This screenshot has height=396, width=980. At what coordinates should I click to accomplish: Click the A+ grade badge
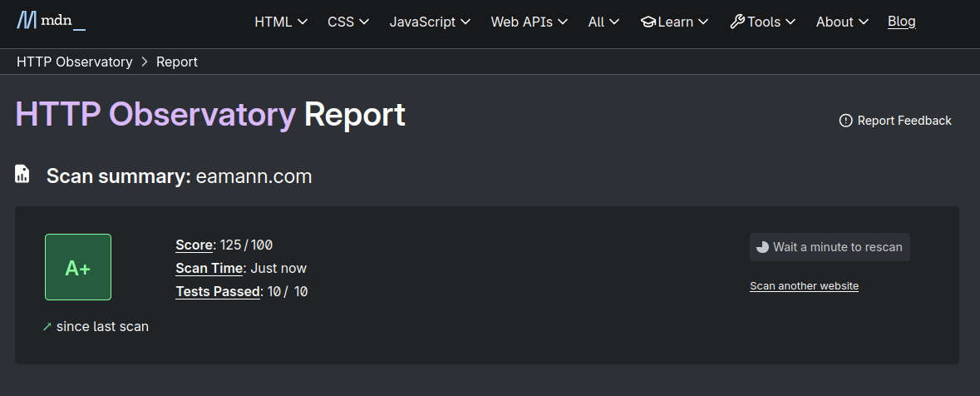(78, 267)
